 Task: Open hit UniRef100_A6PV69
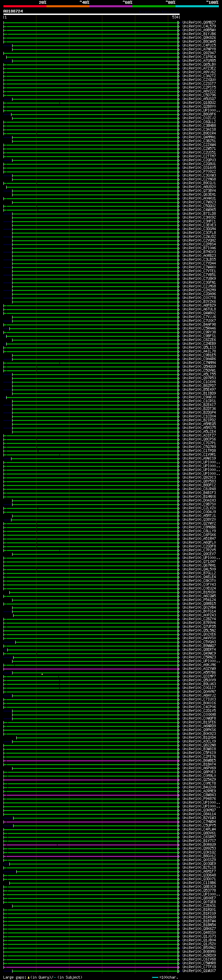click(199, 768)
